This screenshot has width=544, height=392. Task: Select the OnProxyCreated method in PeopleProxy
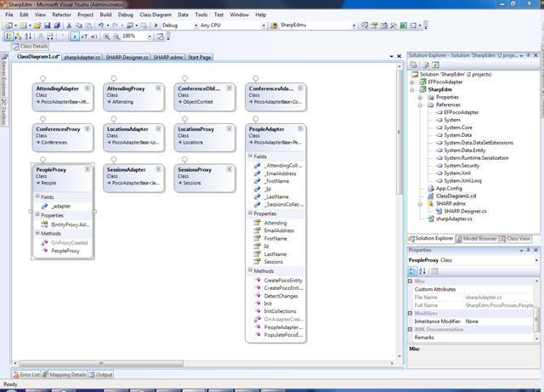70,242
